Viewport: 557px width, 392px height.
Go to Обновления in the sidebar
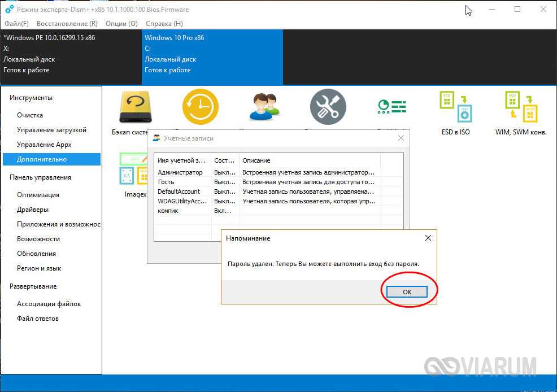point(36,254)
